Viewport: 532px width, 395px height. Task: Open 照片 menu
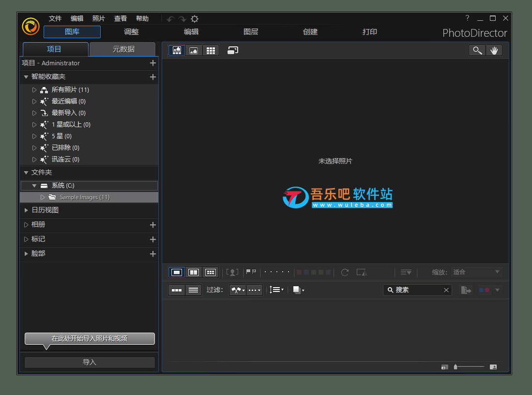coord(98,19)
